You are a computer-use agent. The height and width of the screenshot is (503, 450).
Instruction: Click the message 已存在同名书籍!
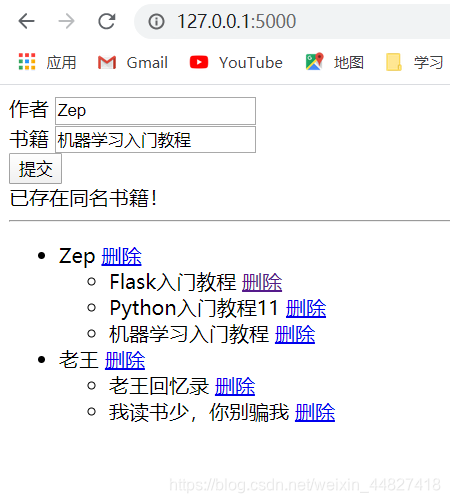point(83,198)
